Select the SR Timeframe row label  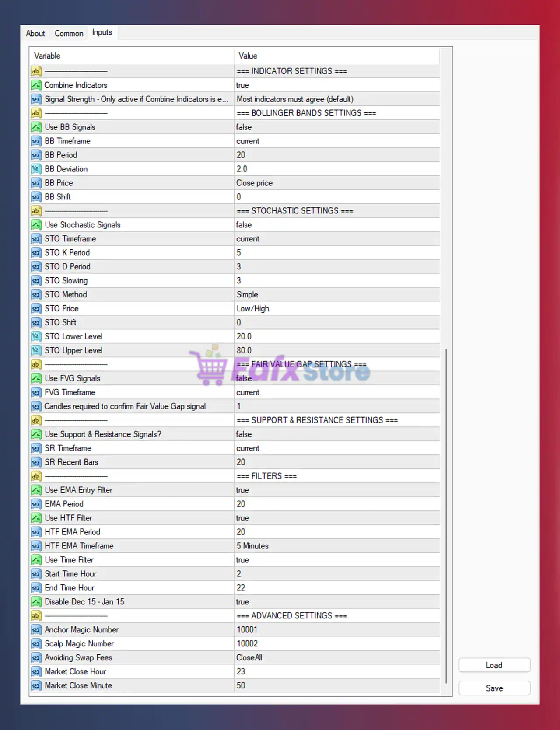pyautogui.click(x=68, y=448)
